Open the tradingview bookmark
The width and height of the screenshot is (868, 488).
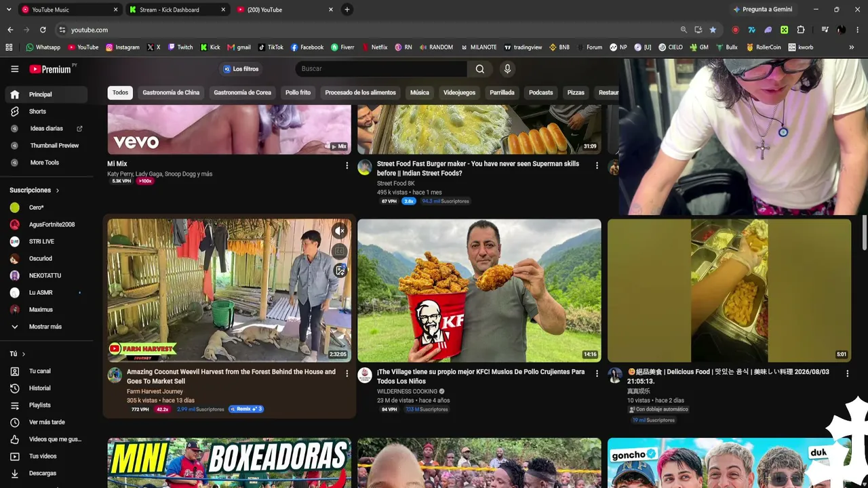pyautogui.click(x=523, y=47)
